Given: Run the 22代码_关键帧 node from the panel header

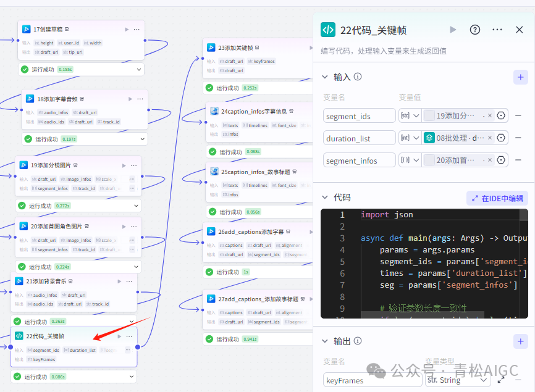Looking at the screenshot, I should (453, 30).
